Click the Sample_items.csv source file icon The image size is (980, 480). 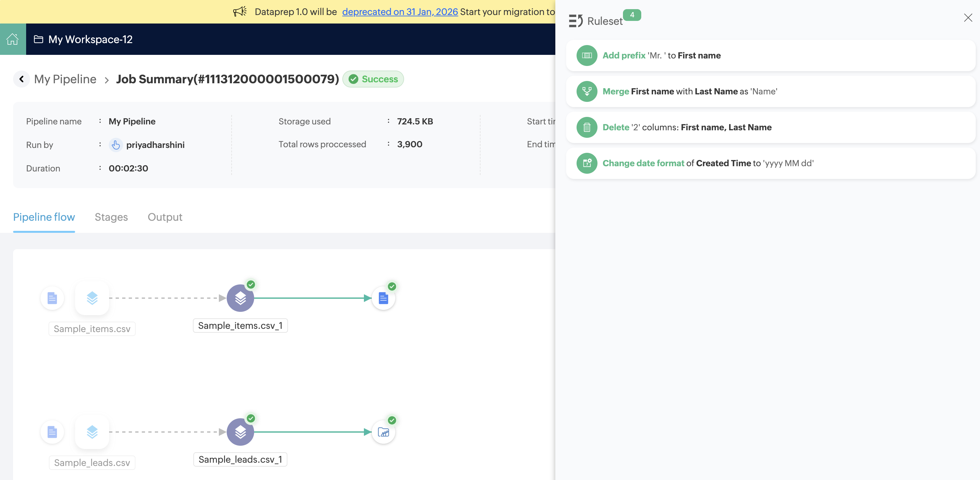(x=52, y=298)
